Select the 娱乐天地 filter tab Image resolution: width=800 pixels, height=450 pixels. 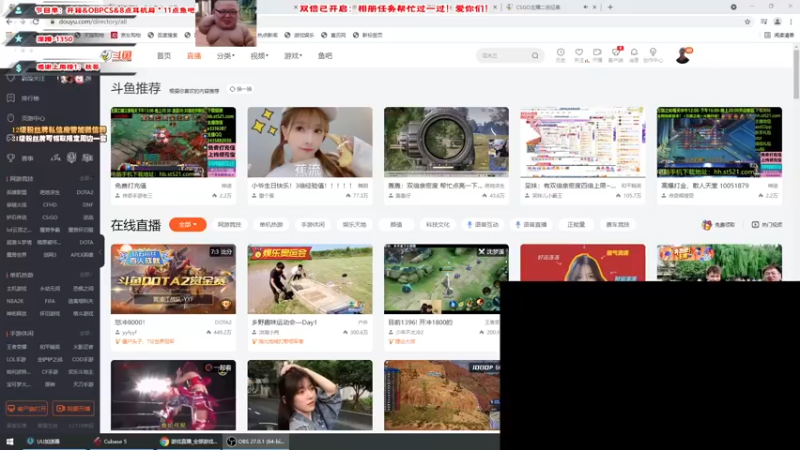pyautogui.click(x=354, y=224)
